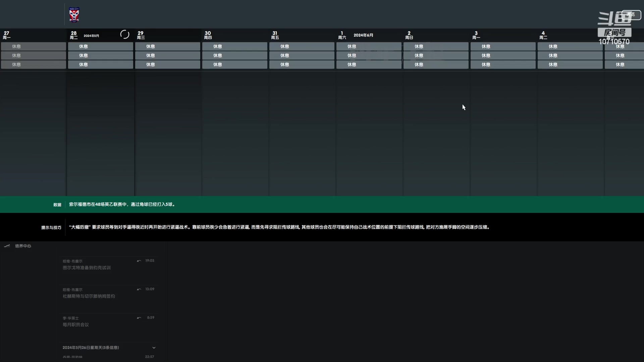The image size is (644, 362).
Task: Click reply arrow on the 13:09 message
Action: click(139, 289)
